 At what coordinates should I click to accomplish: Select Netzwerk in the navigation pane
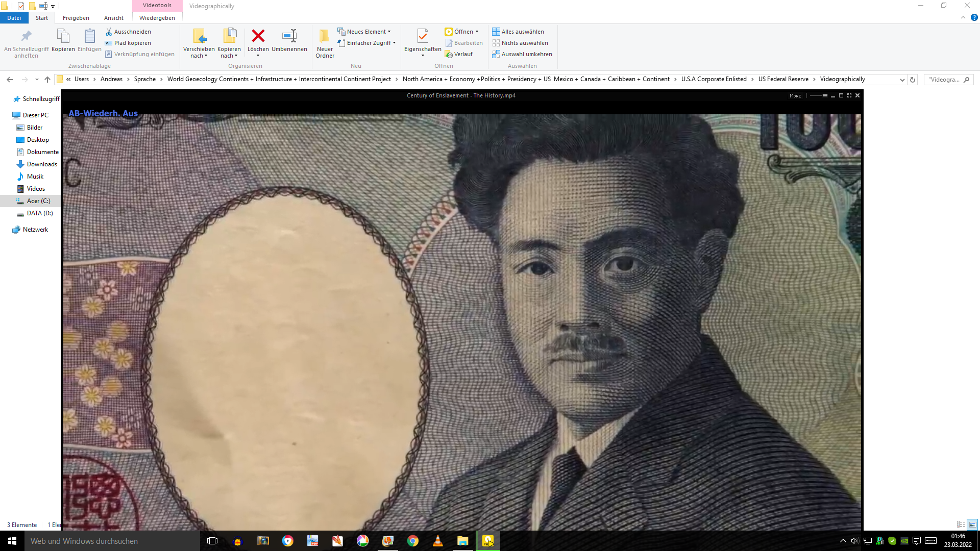tap(35, 230)
